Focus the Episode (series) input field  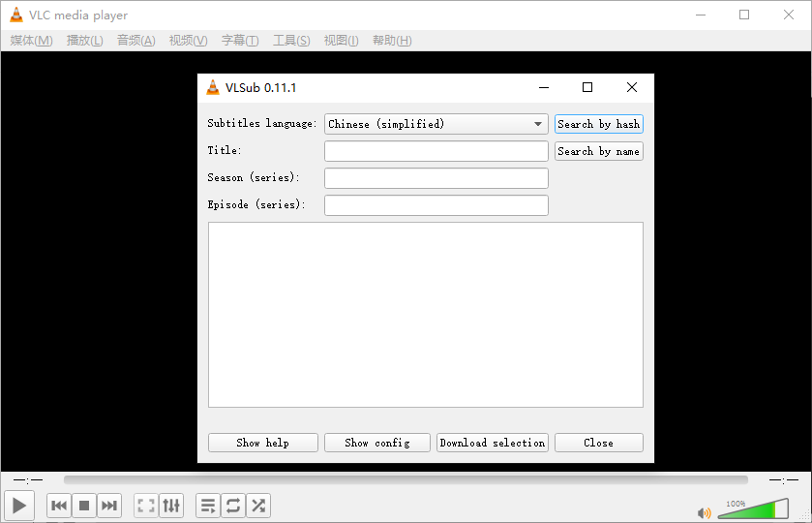point(436,205)
